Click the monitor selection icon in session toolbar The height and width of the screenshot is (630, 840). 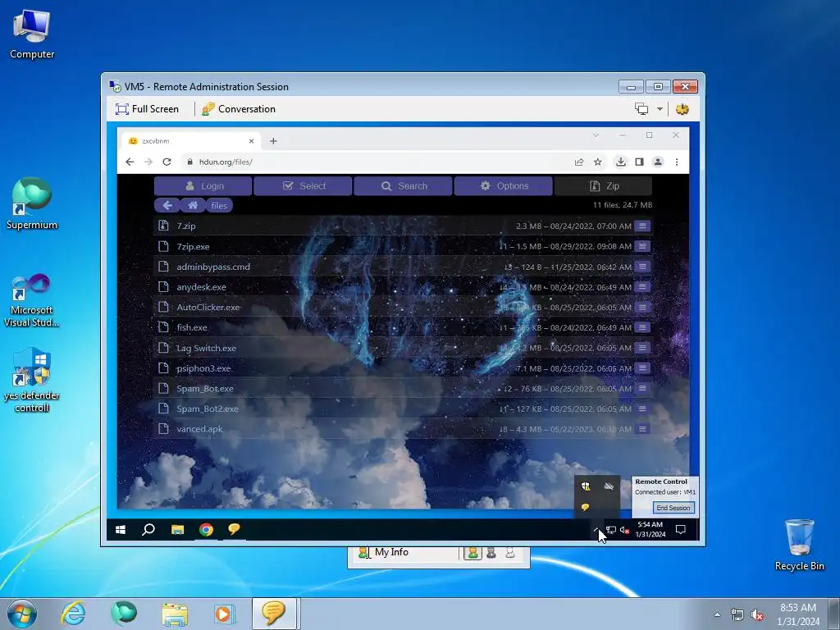pos(641,109)
